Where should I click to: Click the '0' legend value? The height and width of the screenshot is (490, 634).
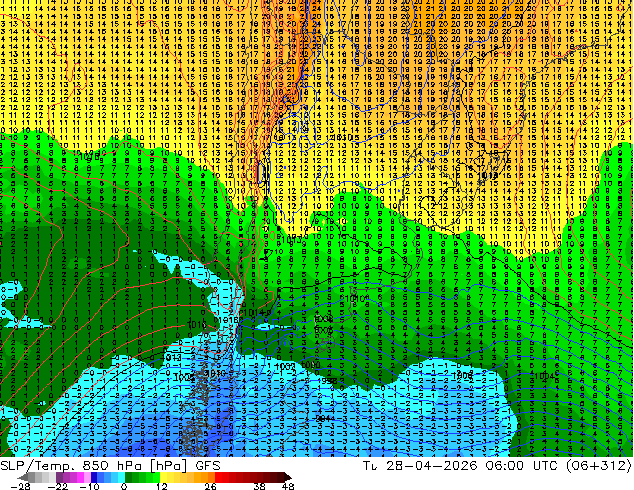[124, 486]
